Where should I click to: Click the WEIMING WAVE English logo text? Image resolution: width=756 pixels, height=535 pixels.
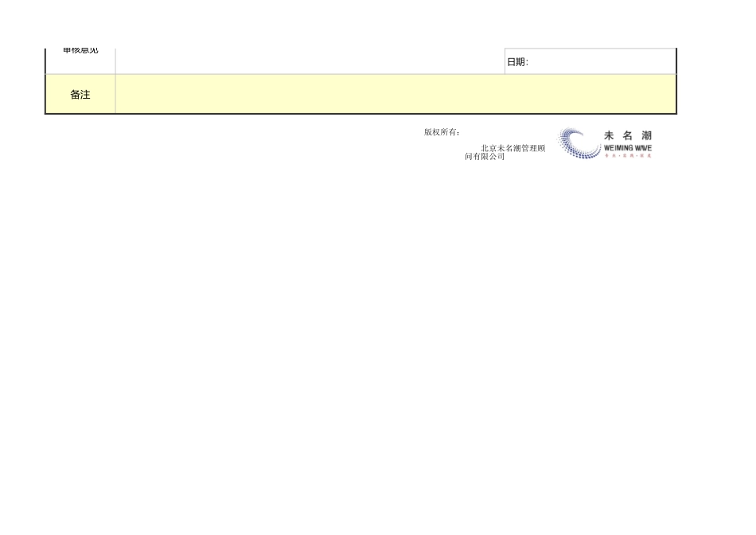pyautogui.click(x=628, y=148)
